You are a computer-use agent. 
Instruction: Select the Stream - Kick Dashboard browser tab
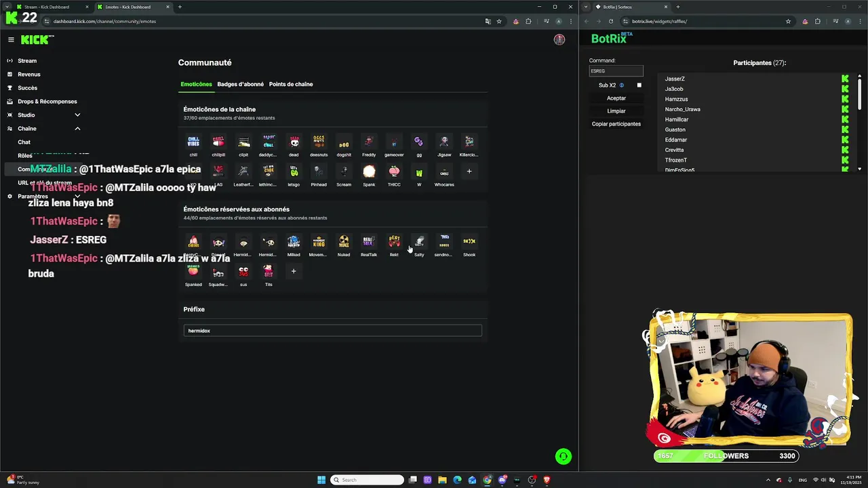53,7
